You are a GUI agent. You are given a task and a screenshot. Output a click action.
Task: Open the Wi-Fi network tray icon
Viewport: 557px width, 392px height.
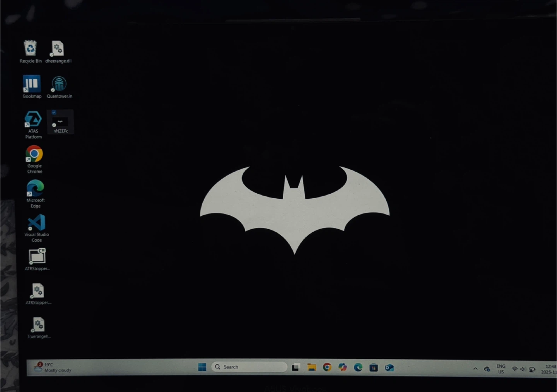514,369
